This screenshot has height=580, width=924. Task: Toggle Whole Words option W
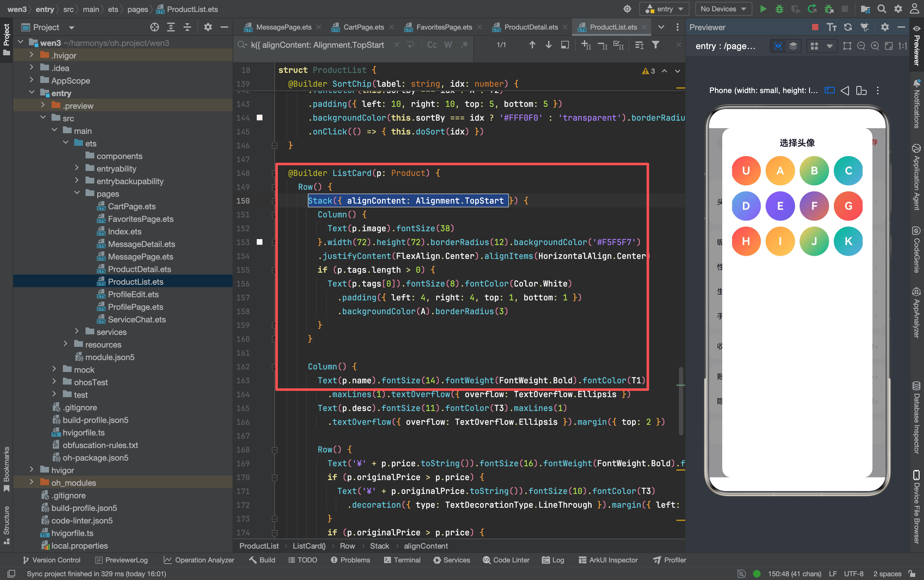(x=448, y=45)
